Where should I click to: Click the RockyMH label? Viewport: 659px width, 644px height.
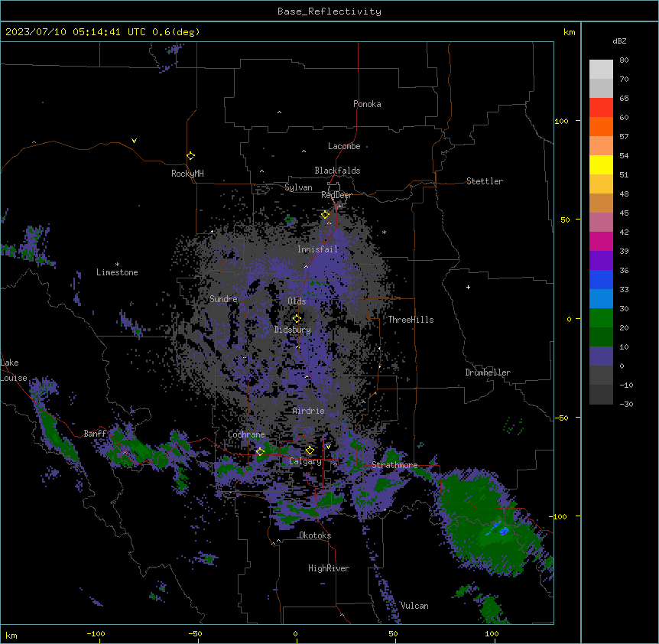(x=187, y=174)
